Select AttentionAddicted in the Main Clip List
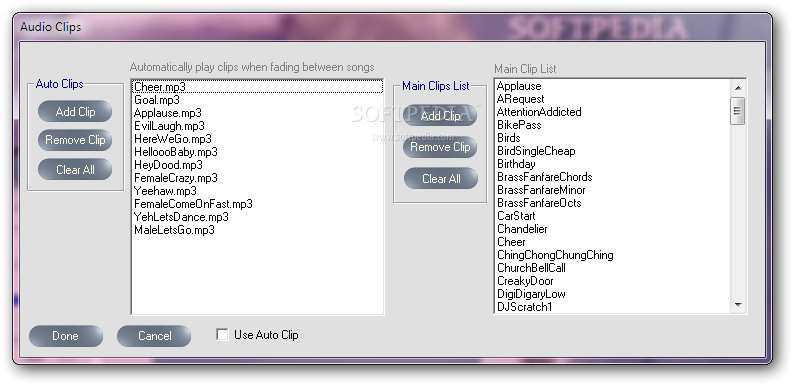The width and height of the screenshot is (793, 385). point(613,112)
